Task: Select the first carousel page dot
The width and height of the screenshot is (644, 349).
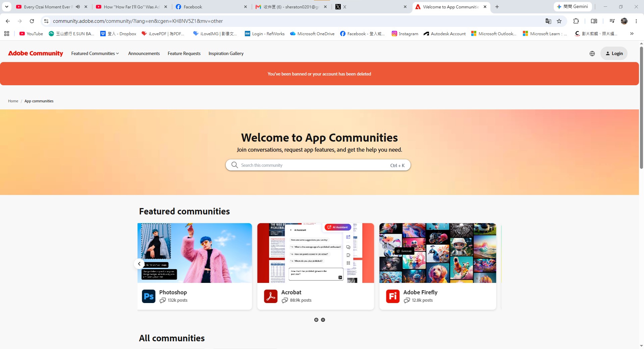Action: (x=316, y=320)
